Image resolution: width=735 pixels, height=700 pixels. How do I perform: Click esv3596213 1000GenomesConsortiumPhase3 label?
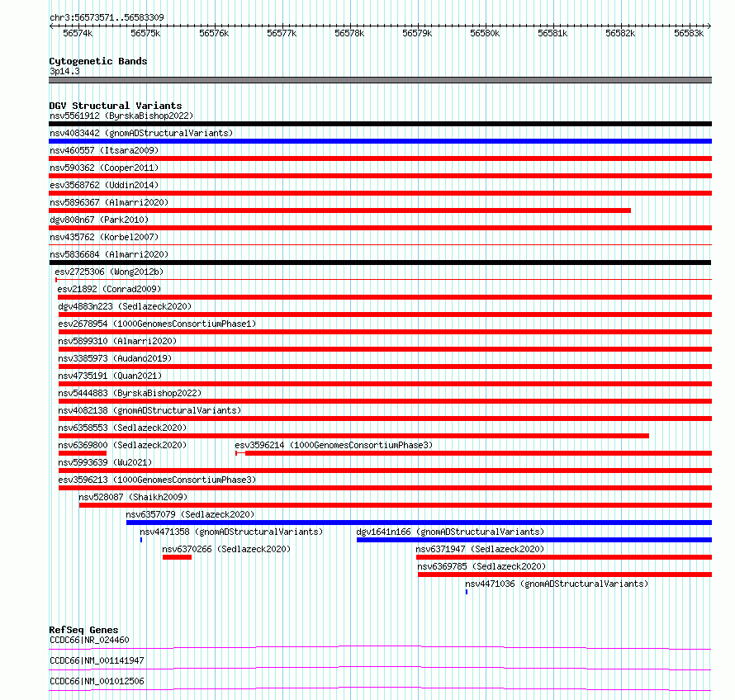pyautogui.click(x=157, y=480)
